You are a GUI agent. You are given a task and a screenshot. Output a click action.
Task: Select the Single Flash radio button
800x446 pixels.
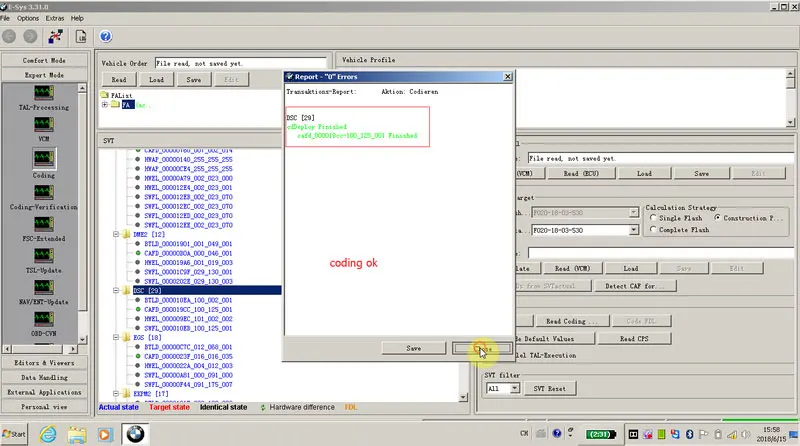point(653,218)
